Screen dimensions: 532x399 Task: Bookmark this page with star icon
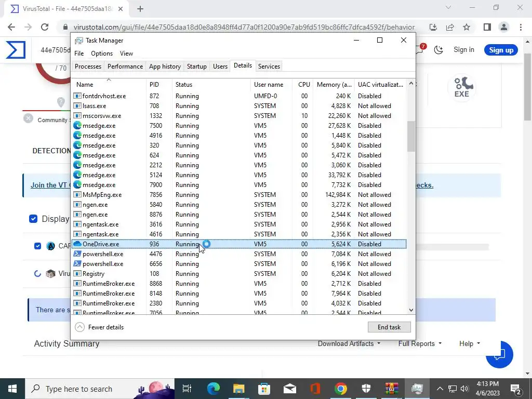coord(467,27)
